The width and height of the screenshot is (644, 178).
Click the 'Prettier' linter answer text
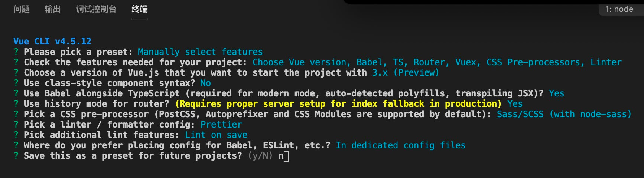(x=221, y=124)
